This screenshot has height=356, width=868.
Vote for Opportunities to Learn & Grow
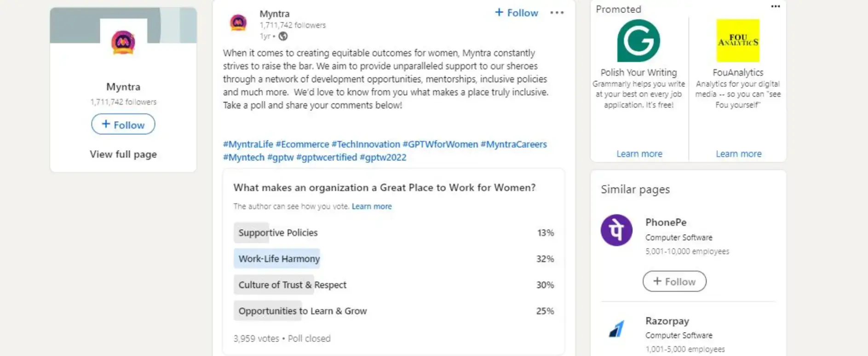302,311
